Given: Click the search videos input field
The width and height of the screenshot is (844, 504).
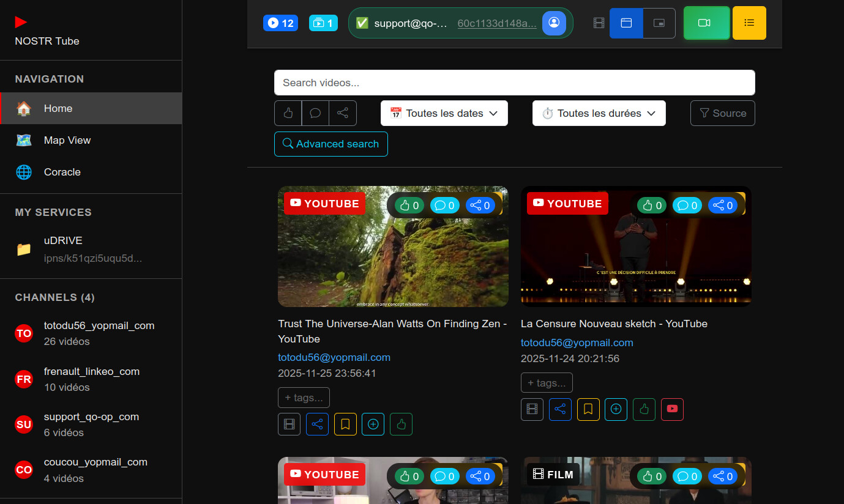Looking at the screenshot, I should pyautogui.click(x=514, y=82).
